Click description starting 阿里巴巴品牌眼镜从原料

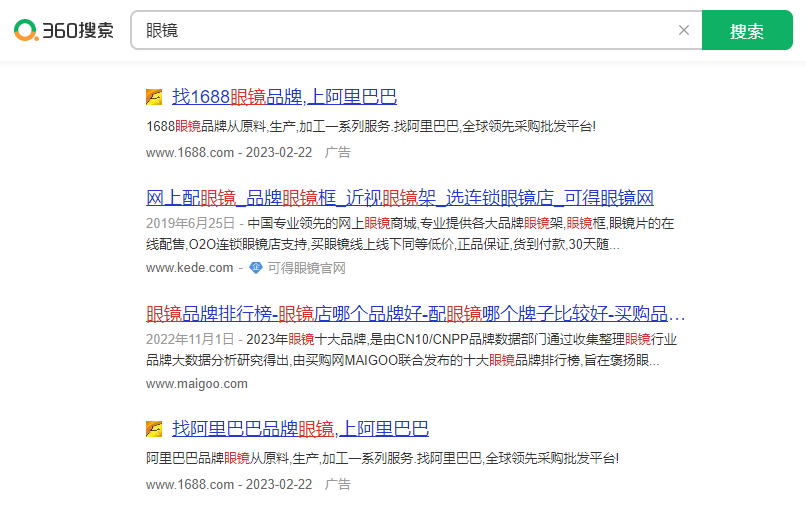382,458
